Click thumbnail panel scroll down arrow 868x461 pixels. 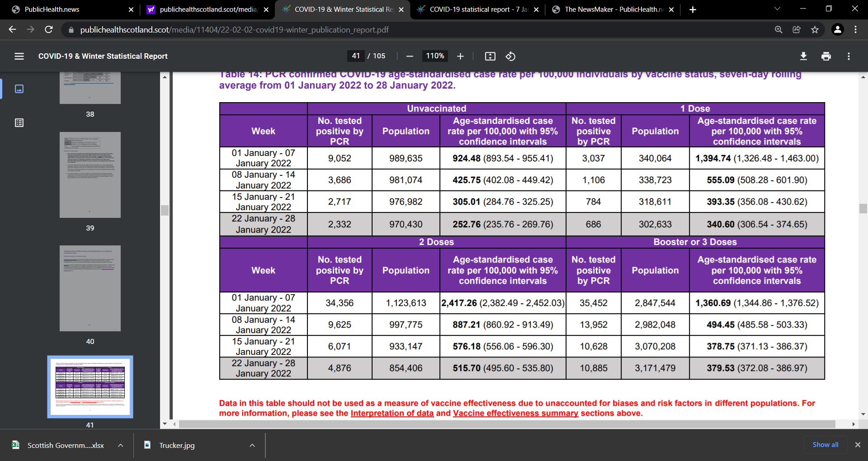click(x=165, y=424)
